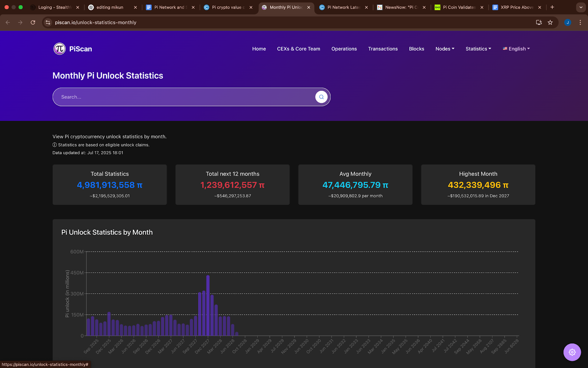Open the tab search dropdown arrow
The width and height of the screenshot is (588, 368).
(x=581, y=7)
